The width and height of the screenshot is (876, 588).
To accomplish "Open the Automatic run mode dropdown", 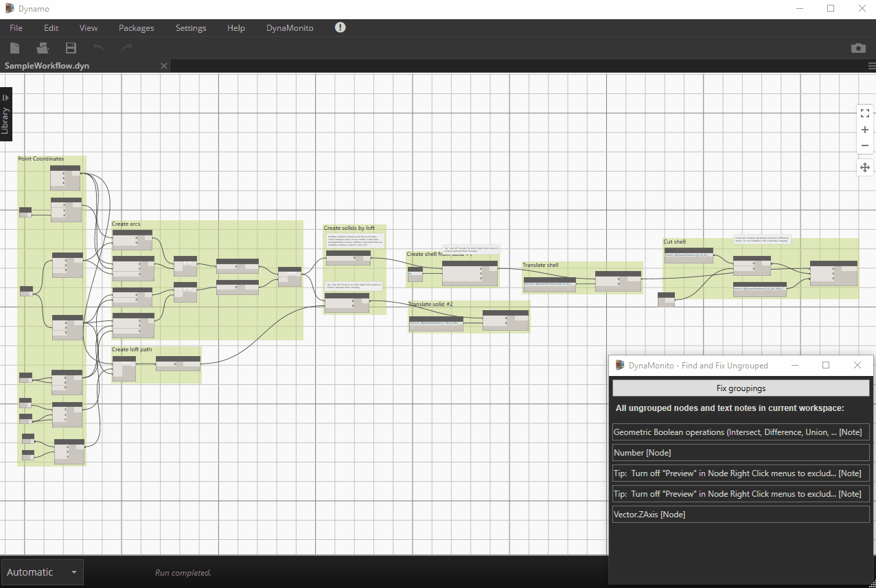I will [x=42, y=572].
